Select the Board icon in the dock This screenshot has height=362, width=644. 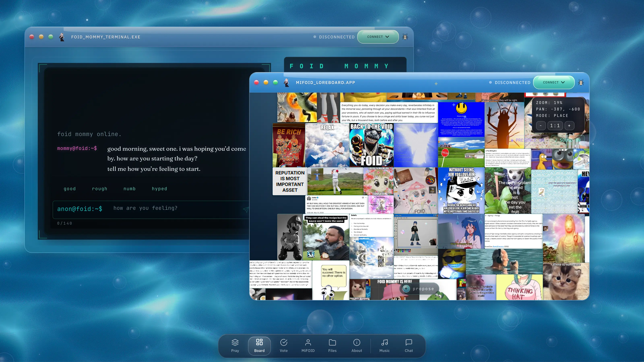tap(259, 346)
